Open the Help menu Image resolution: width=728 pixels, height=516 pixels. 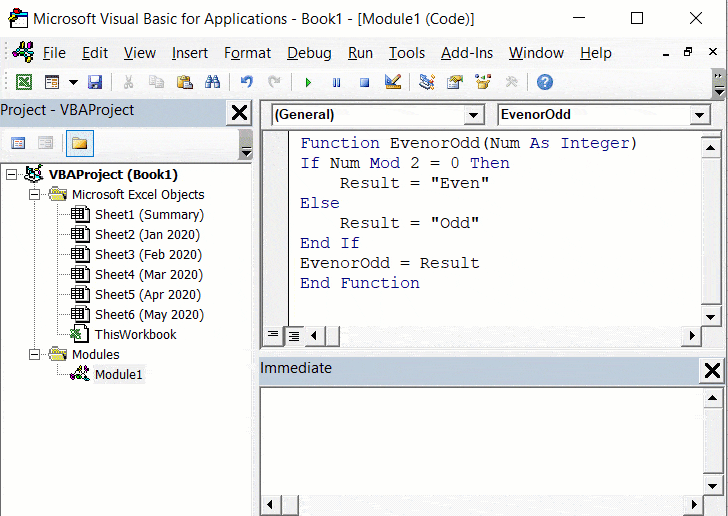coord(596,53)
